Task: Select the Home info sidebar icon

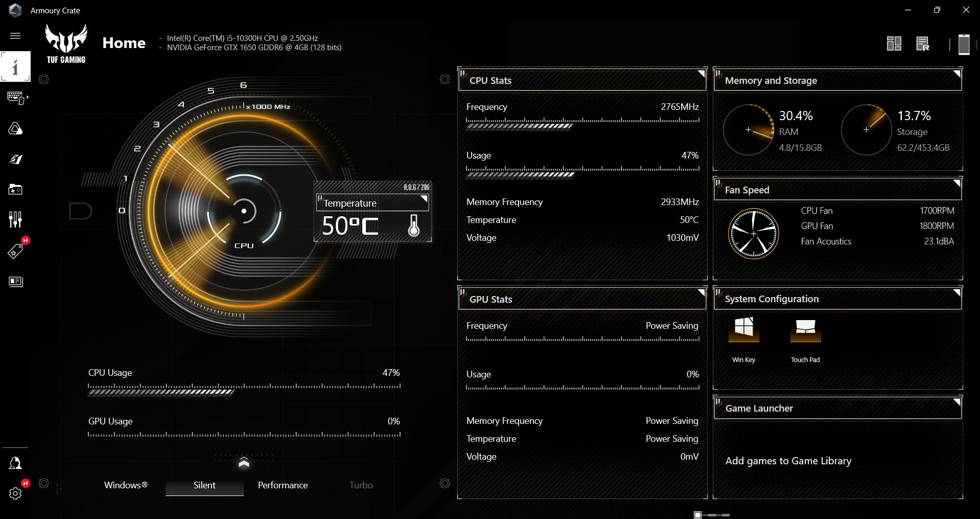Action: point(15,66)
